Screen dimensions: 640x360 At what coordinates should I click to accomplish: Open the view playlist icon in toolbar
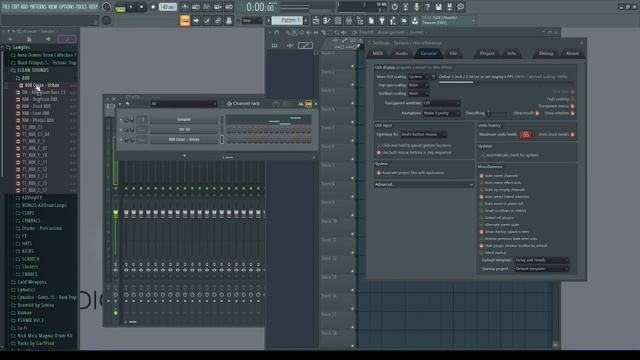coord(316,20)
